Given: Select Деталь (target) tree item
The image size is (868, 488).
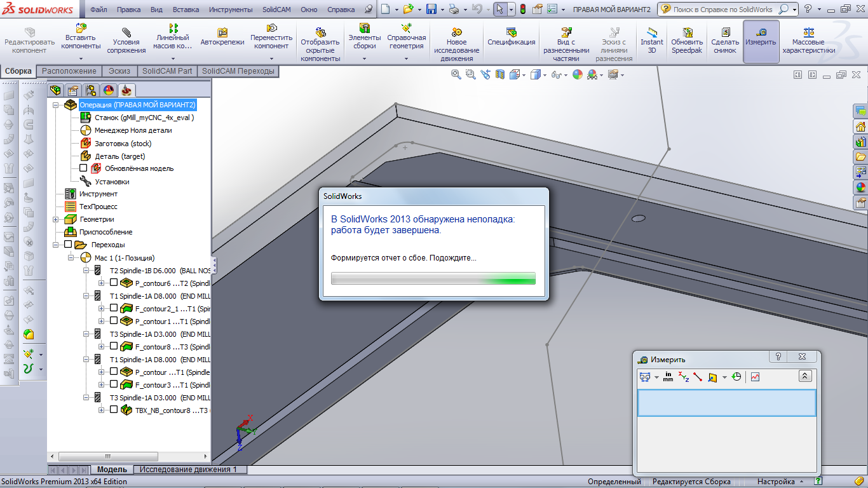Looking at the screenshot, I should [120, 156].
